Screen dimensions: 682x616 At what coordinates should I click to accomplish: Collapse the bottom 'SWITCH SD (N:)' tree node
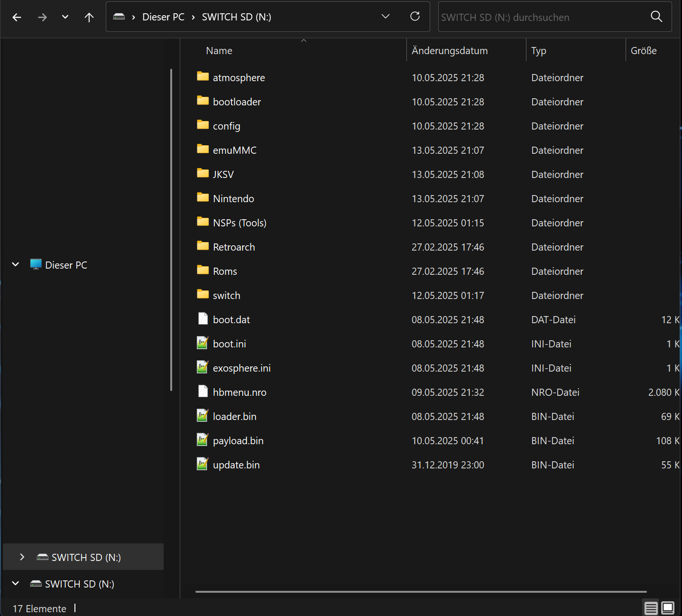coord(16,583)
